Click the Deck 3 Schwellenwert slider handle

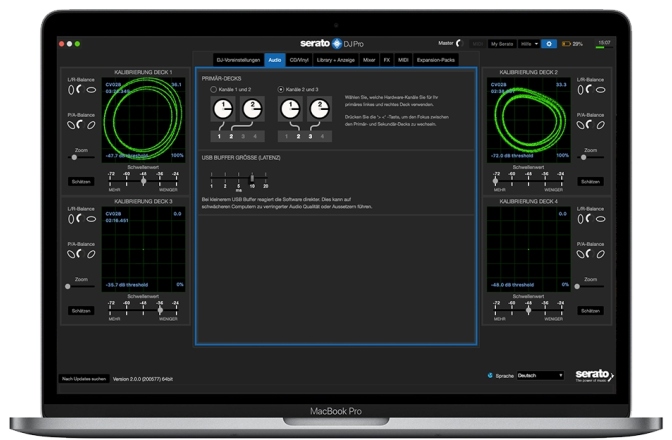pos(160,310)
